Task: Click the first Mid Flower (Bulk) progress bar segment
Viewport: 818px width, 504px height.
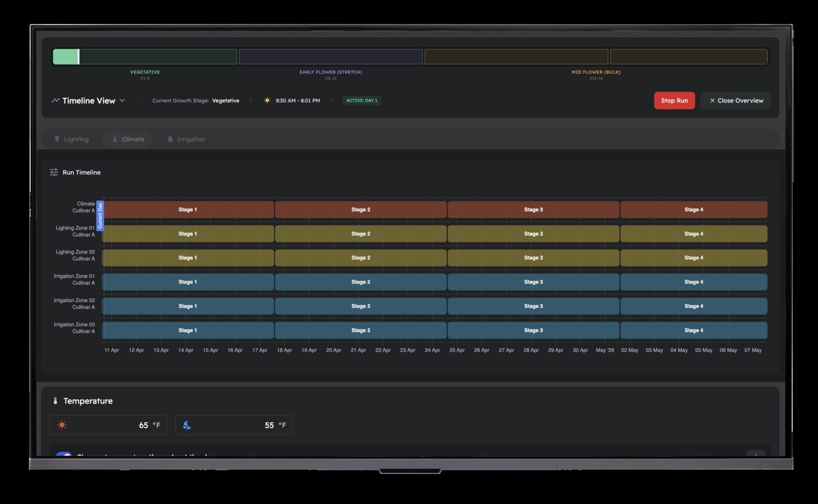Action: click(516, 57)
